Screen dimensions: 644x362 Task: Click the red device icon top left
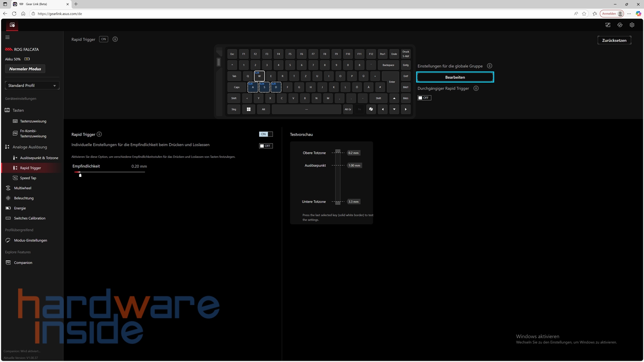click(12, 25)
